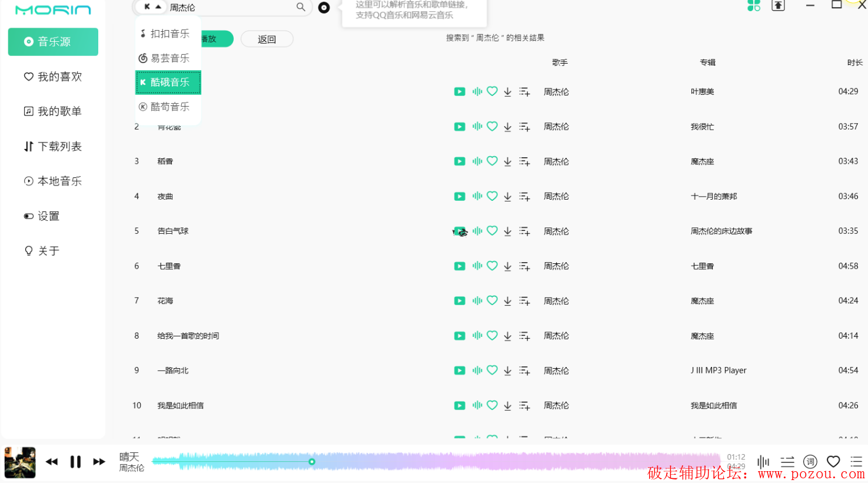Click the disc icon beside search box
868x483 pixels.
pyautogui.click(x=324, y=8)
